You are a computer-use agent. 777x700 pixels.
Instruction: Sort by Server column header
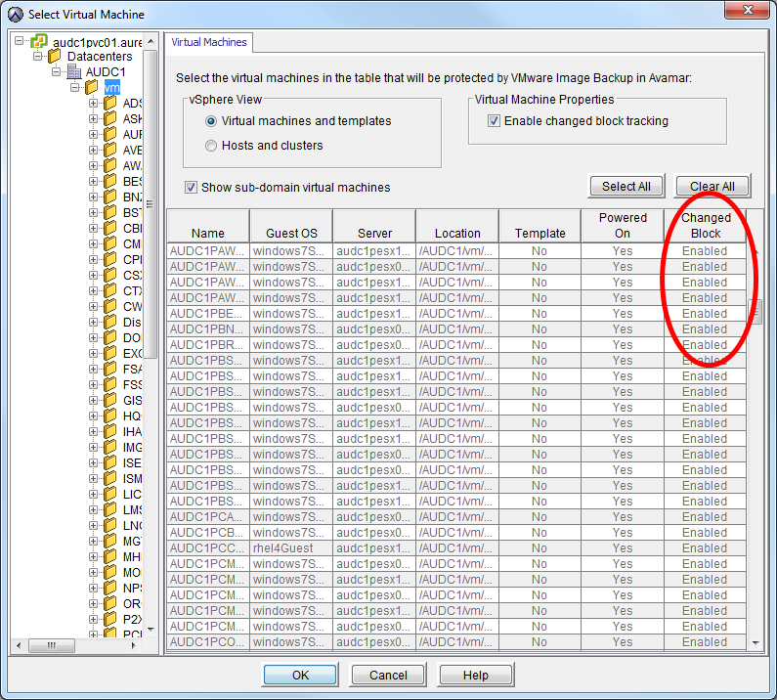click(374, 226)
